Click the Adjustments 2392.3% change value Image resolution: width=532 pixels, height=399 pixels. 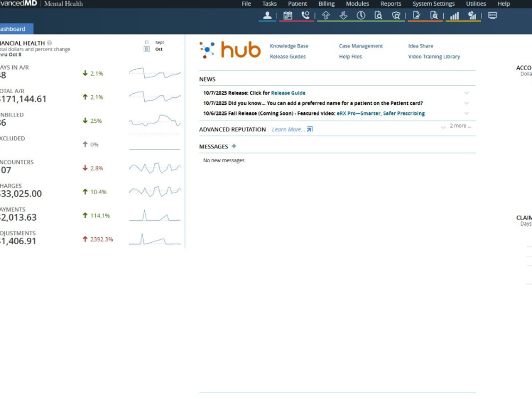(x=102, y=239)
